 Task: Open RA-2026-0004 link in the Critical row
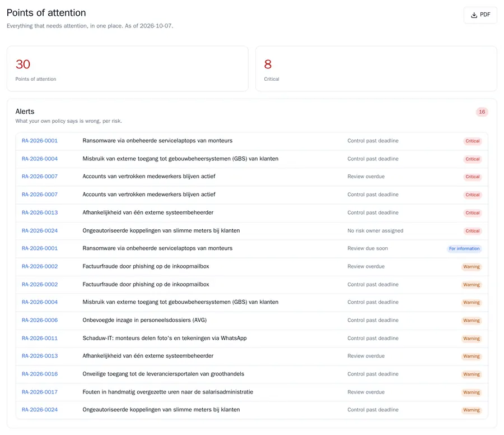(40, 159)
